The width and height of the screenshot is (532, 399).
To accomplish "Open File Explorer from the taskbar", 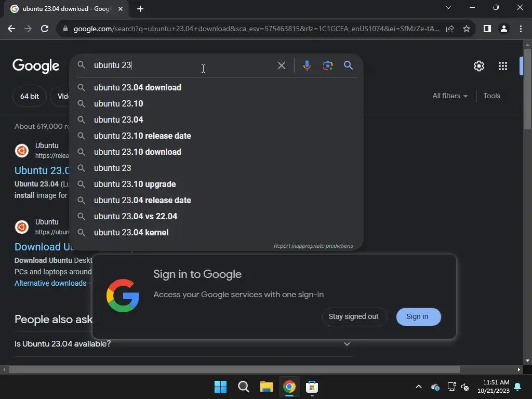I will click(x=267, y=387).
